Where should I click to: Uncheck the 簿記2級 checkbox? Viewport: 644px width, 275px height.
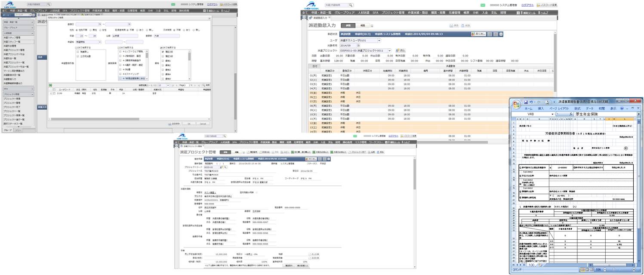tap(163, 52)
